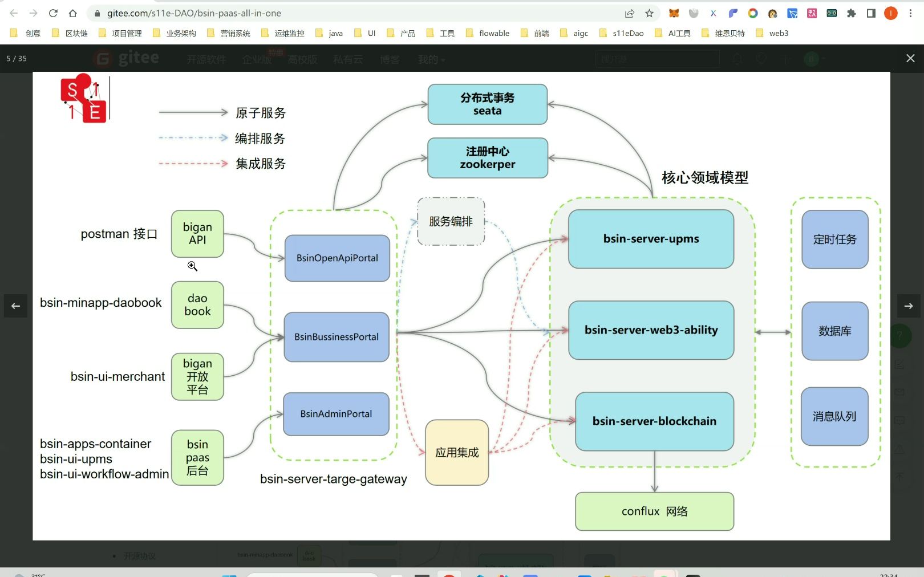Open the multicolor ring extension

[753, 13]
